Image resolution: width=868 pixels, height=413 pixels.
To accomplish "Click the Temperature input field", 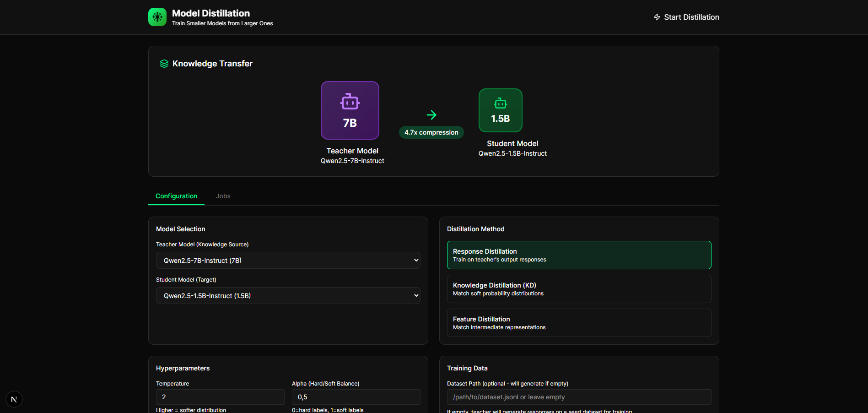I will (x=220, y=397).
